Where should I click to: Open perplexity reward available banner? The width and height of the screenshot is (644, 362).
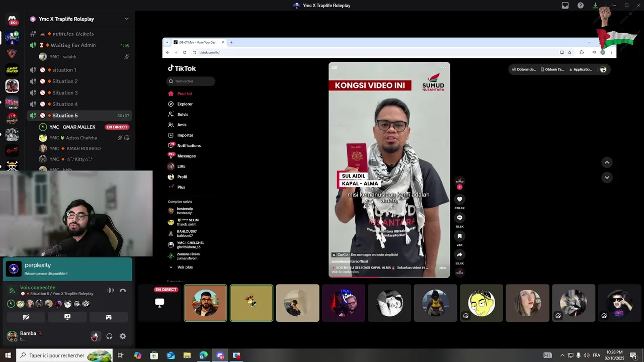[67, 269]
